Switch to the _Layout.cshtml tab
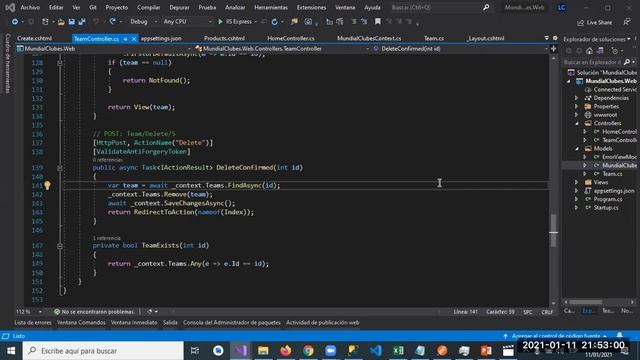The width and height of the screenshot is (640, 360). [x=486, y=38]
